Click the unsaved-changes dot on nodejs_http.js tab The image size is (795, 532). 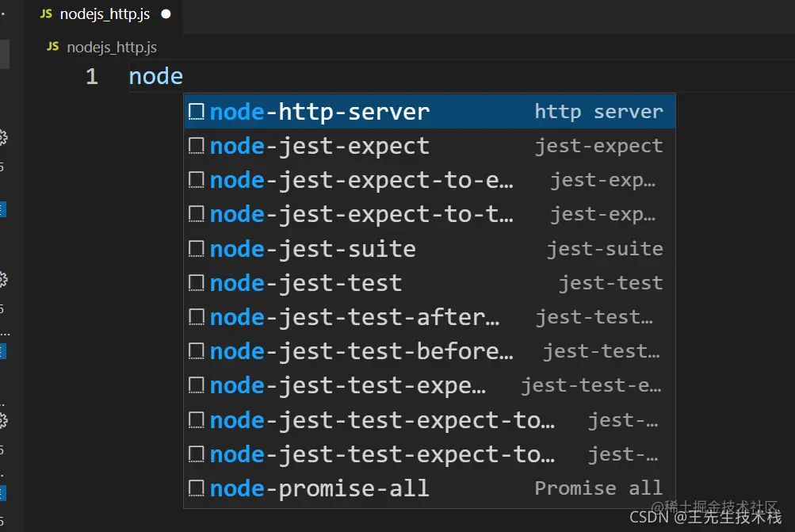click(x=166, y=14)
